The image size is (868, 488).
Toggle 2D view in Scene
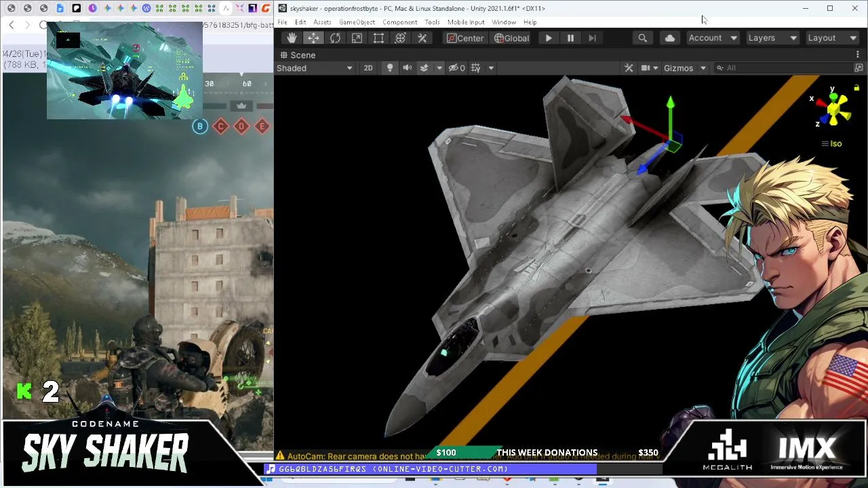click(368, 68)
